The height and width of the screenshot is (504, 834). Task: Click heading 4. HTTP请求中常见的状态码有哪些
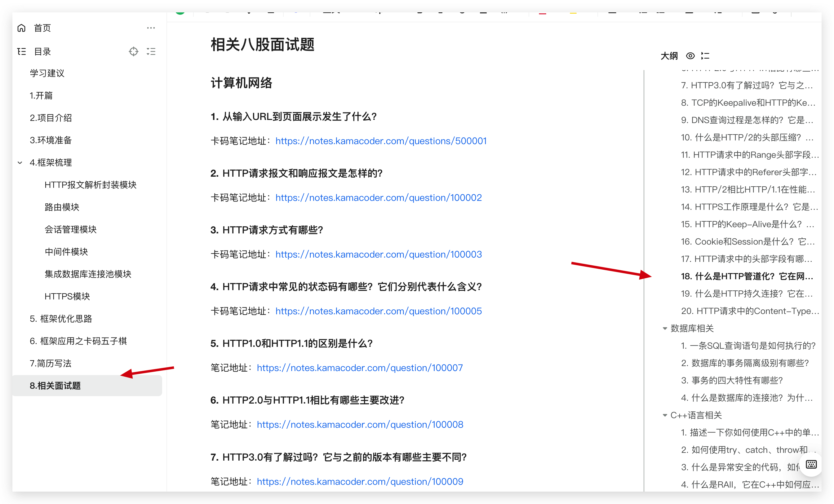[346, 287]
